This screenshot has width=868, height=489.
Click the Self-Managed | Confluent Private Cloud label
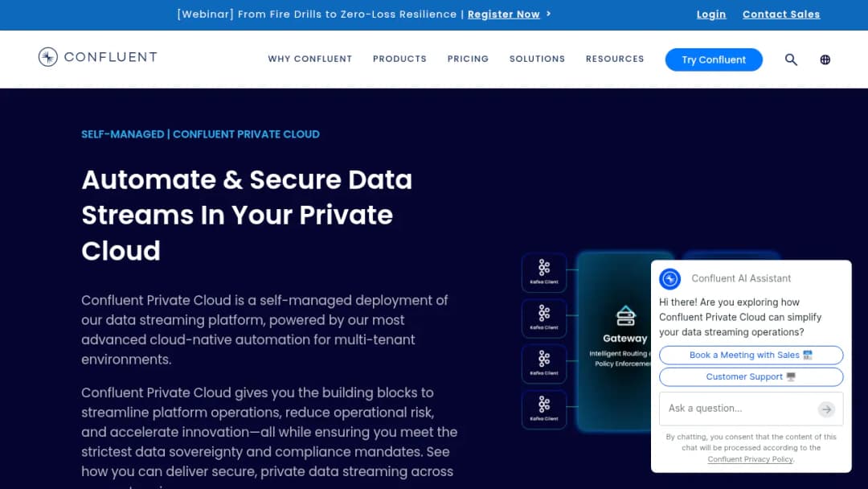click(200, 134)
